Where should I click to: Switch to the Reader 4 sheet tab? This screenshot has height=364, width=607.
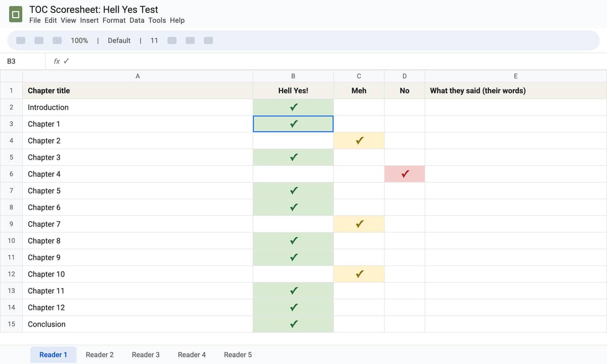(x=192, y=354)
